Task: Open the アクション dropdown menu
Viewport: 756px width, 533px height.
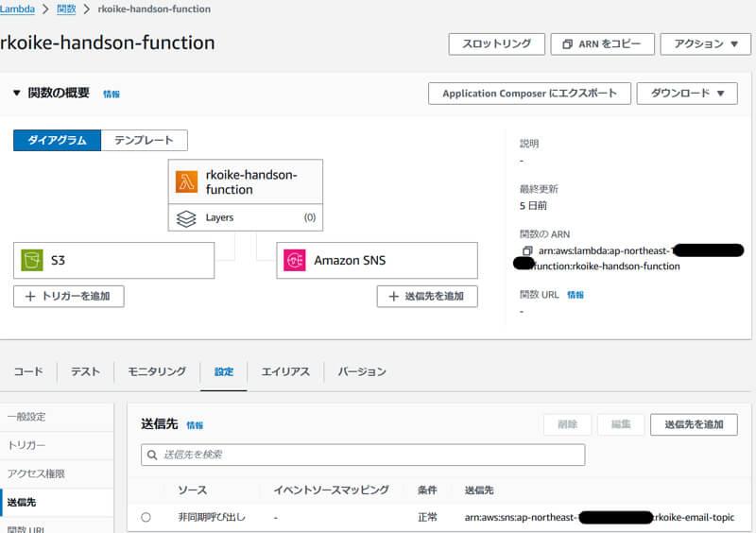Action: coord(705,43)
